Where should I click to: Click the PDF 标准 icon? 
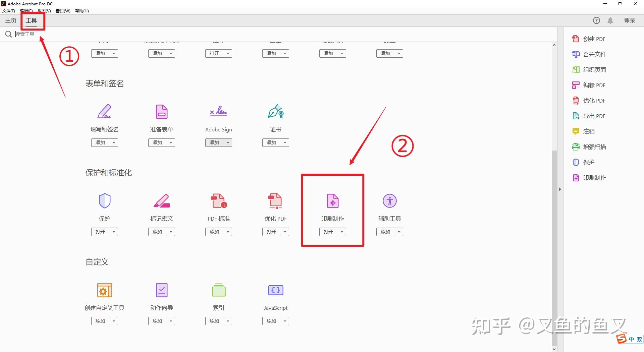pyautogui.click(x=219, y=201)
